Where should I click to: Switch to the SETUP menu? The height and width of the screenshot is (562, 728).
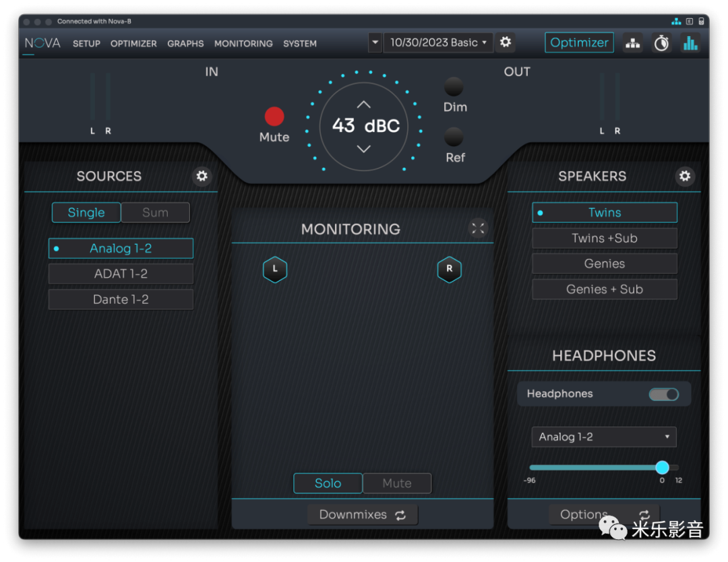86,44
